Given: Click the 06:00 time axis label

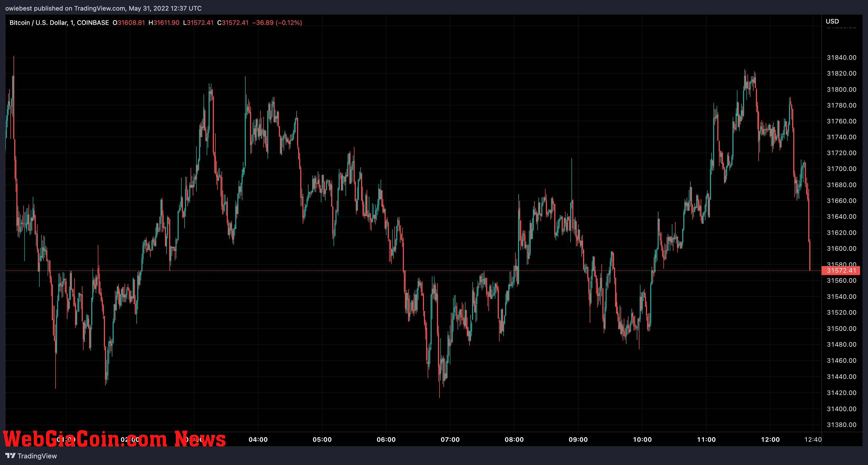Looking at the screenshot, I should pyautogui.click(x=386, y=439).
